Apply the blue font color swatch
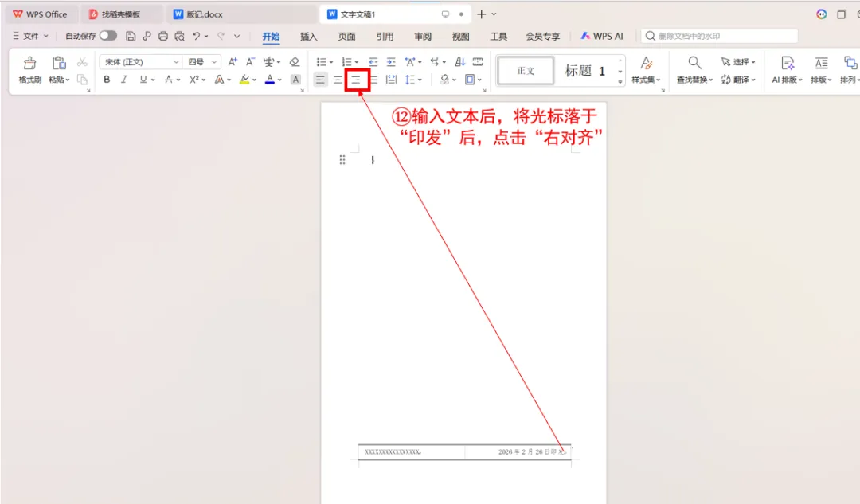The width and height of the screenshot is (860, 504). [x=270, y=80]
